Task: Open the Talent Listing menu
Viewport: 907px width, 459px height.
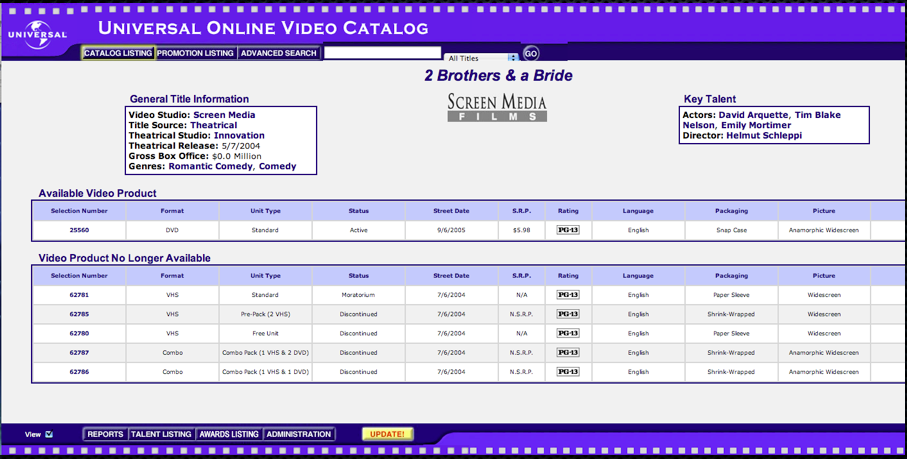Action: click(x=161, y=434)
